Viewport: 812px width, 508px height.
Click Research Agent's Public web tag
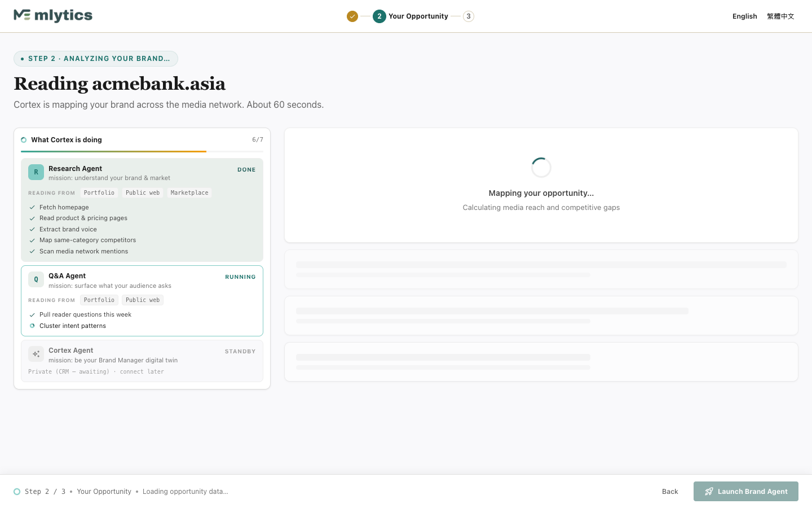point(143,192)
